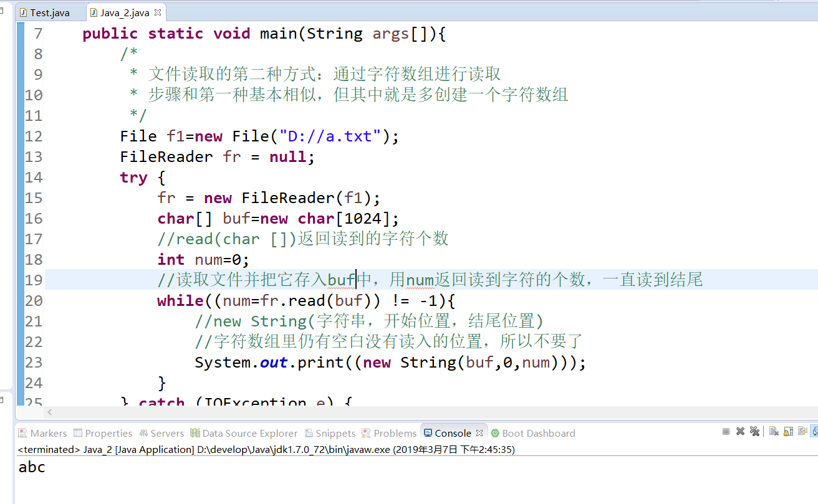Click the abc console output text

[31, 467]
